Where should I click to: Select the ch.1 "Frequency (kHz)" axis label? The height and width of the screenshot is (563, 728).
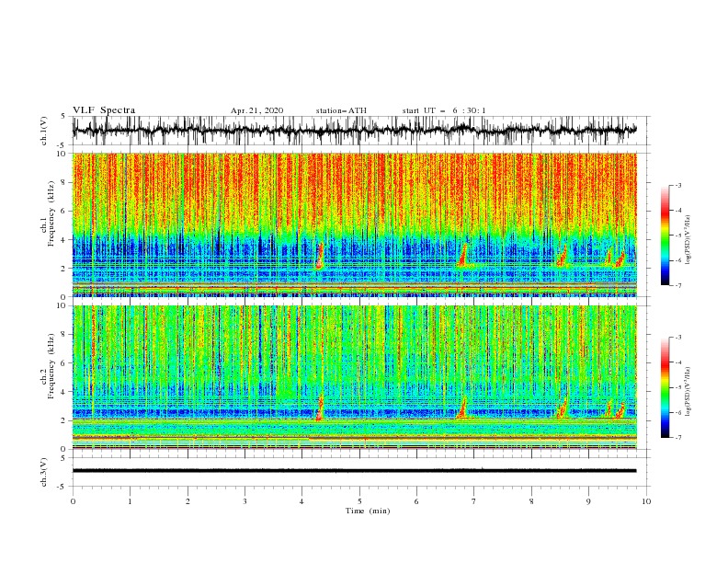click(51, 213)
